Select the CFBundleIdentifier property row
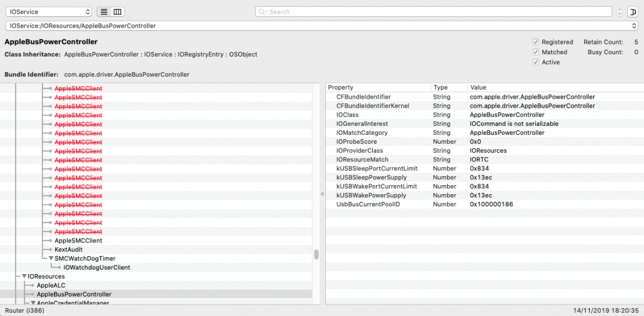The height and width of the screenshot is (316, 644). (485, 97)
